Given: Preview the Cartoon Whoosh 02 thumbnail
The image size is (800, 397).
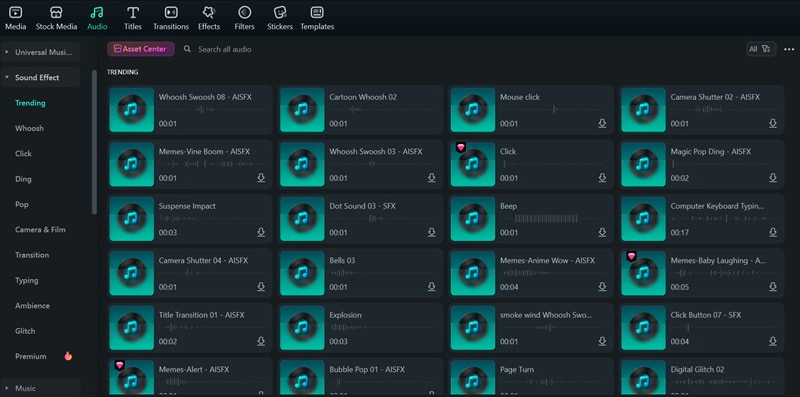Looking at the screenshot, I should (302, 110).
